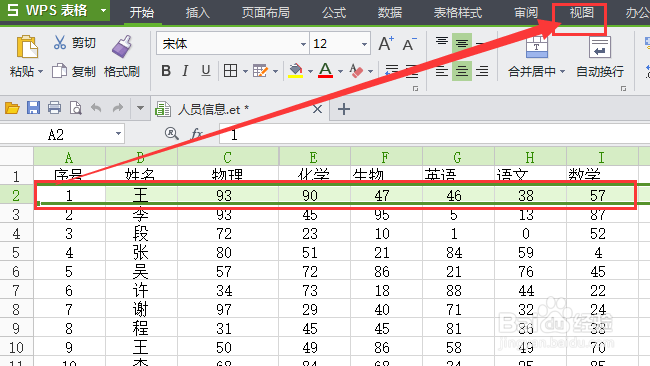Viewport: 650px width, 366px height.
Task: Switch to the 开始 tab
Action: click(142, 12)
